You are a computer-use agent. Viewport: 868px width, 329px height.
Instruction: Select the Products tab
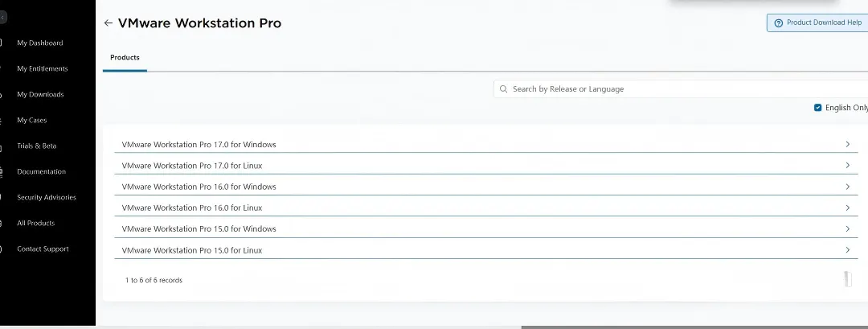[125, 58]
